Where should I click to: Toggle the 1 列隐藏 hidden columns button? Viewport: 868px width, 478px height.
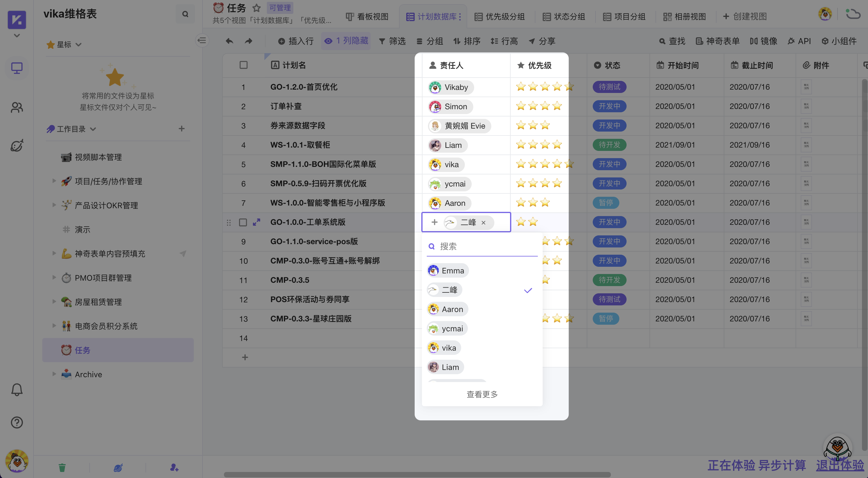(x=346, y=41)
